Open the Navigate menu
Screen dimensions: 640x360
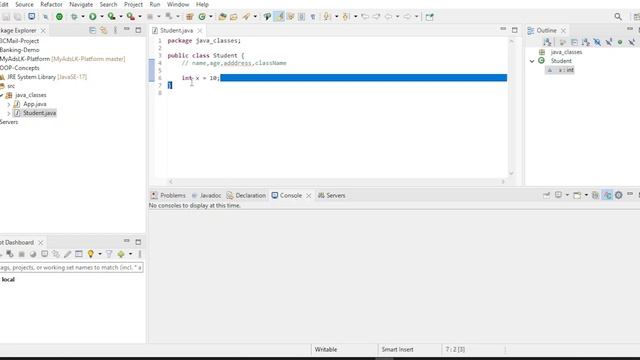coord(81,4)
